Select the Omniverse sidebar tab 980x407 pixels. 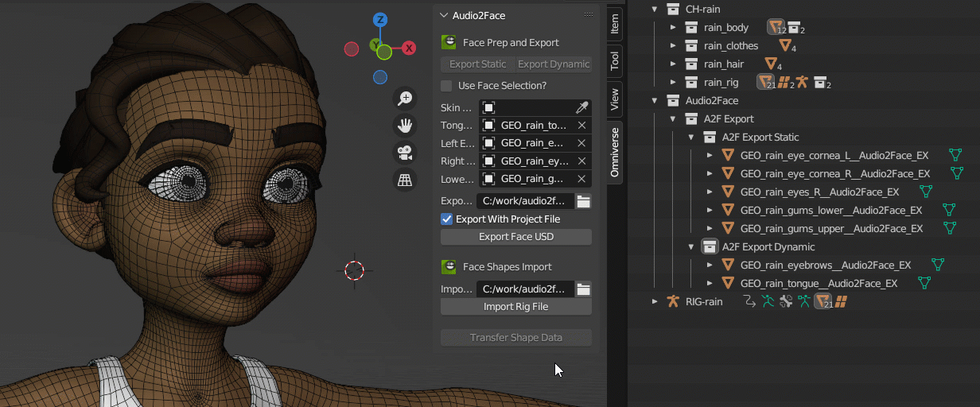coord(614,151)
